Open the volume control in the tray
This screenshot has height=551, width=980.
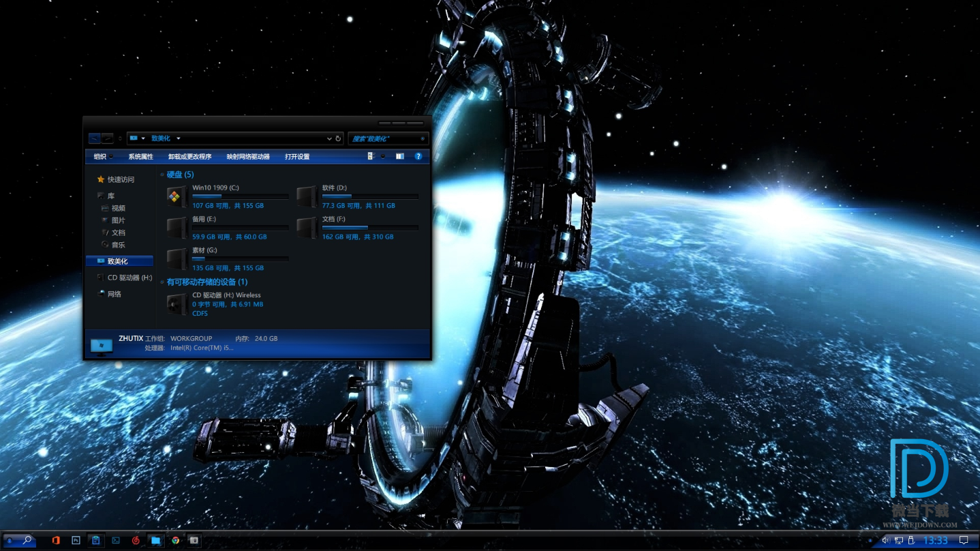[x=885, y=540]
